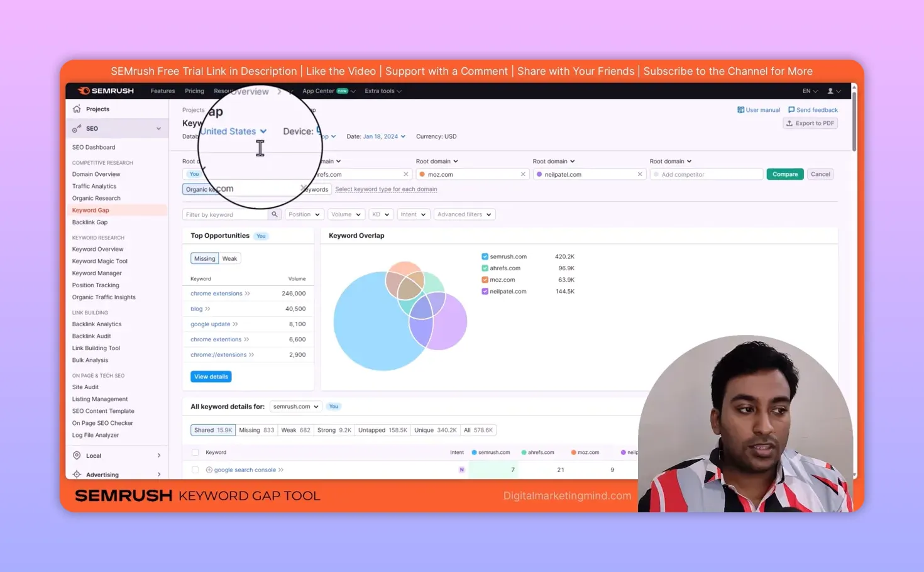924x572 pixels.
Task: Click the Compare button
Action: pyautogui.click(x=785, y=174)
